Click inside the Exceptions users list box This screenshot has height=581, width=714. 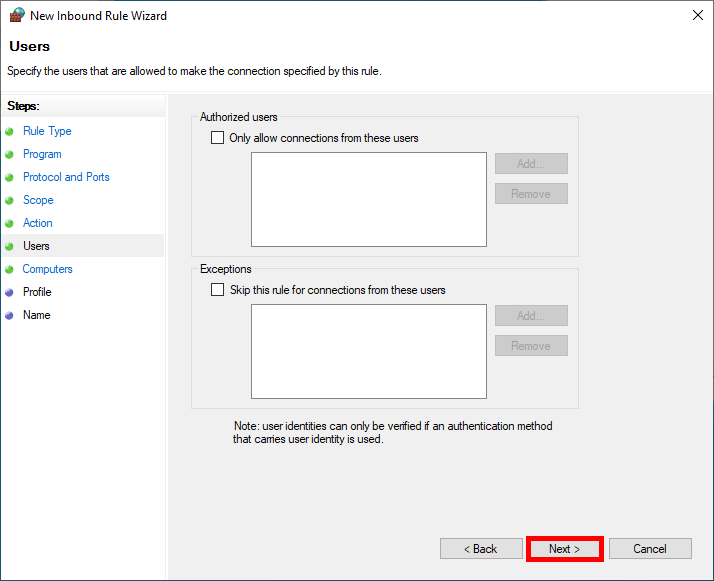pyautogui.click(x=369, y=352)
